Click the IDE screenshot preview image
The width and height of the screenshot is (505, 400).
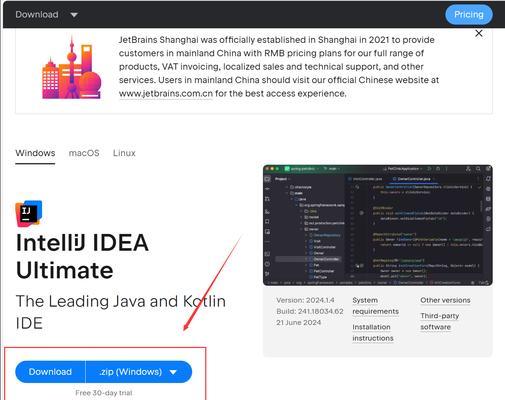378,225
